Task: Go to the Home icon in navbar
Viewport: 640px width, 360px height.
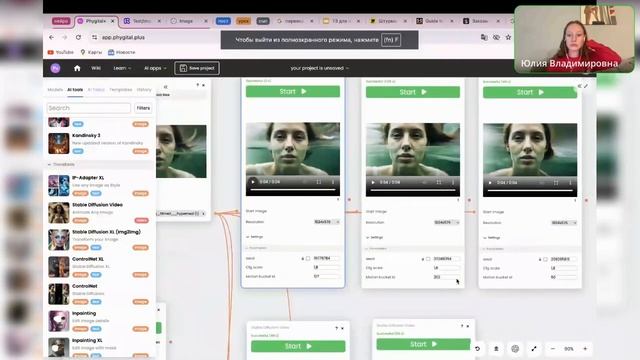Action: coord(77,68)
